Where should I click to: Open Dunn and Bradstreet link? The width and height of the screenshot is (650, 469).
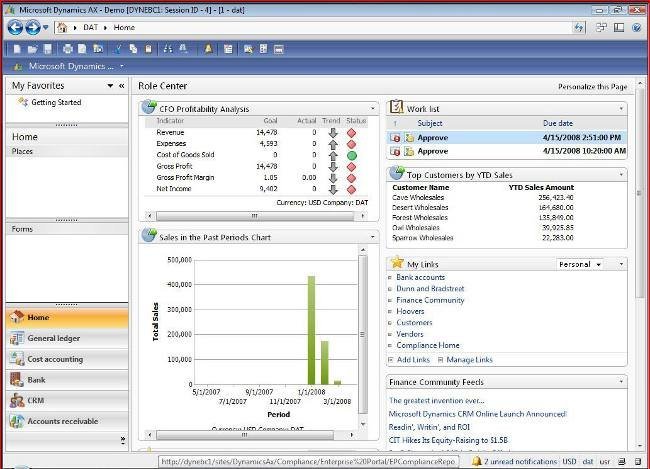click(x=430, y=289)
